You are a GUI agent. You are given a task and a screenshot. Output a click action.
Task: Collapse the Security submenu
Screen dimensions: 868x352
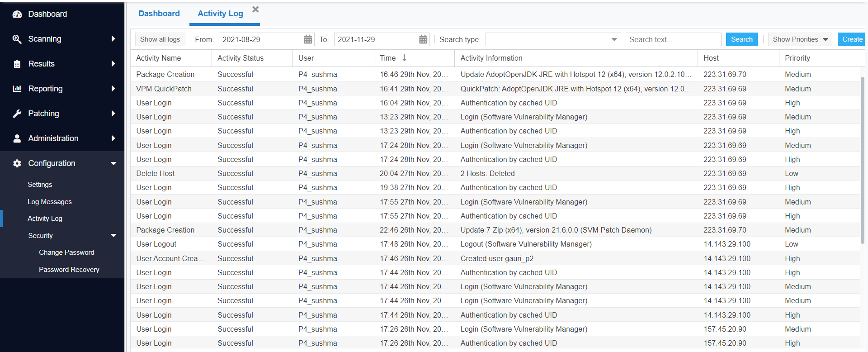point(113,236)
